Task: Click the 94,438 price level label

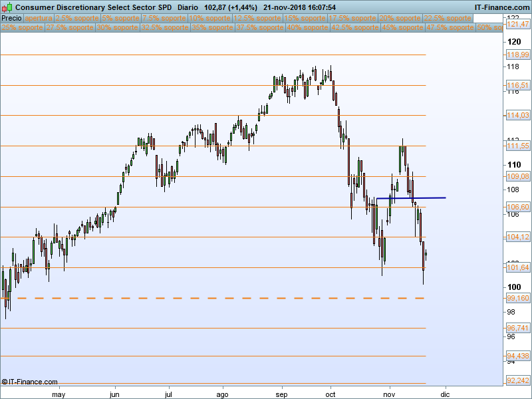Action: click(517, 356)
